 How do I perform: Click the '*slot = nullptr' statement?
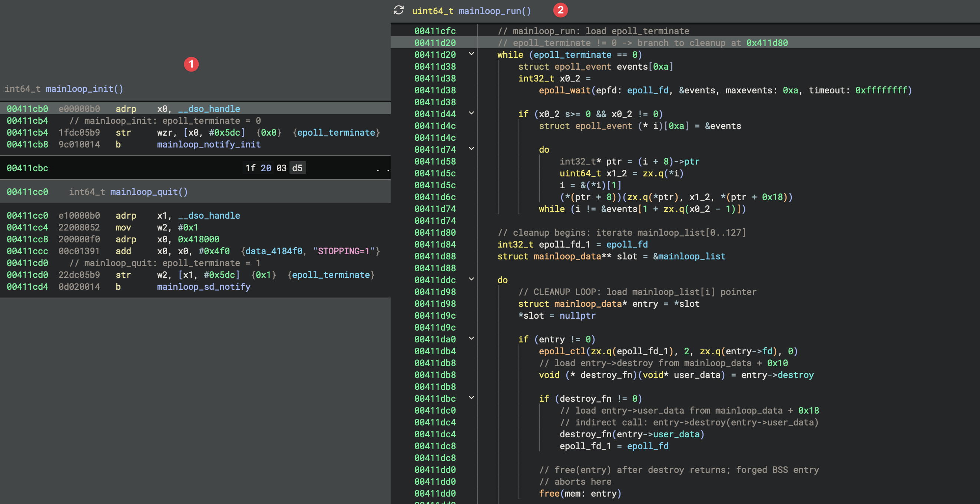click(557, 316)
